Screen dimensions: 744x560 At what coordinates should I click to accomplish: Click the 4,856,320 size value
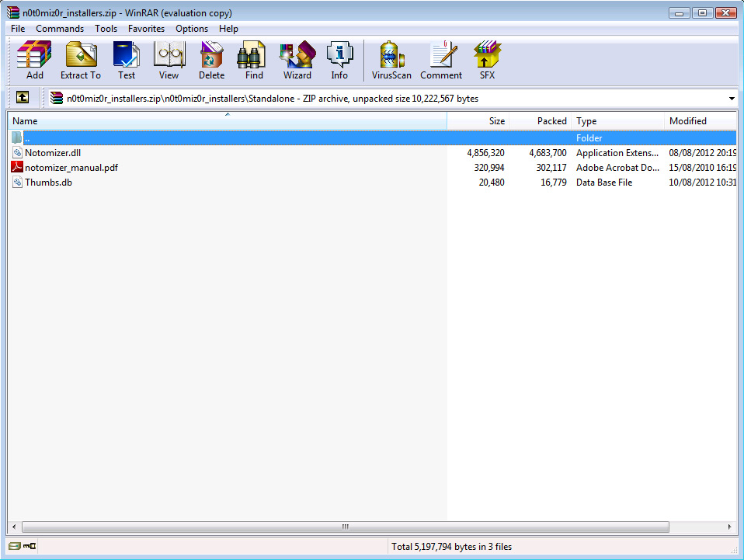485,153
